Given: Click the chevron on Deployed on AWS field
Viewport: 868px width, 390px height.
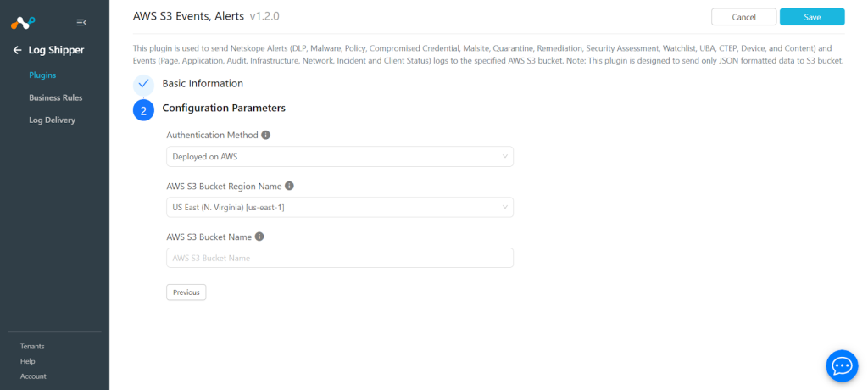Looking at the screenshot, I should (x=505, y=157).
